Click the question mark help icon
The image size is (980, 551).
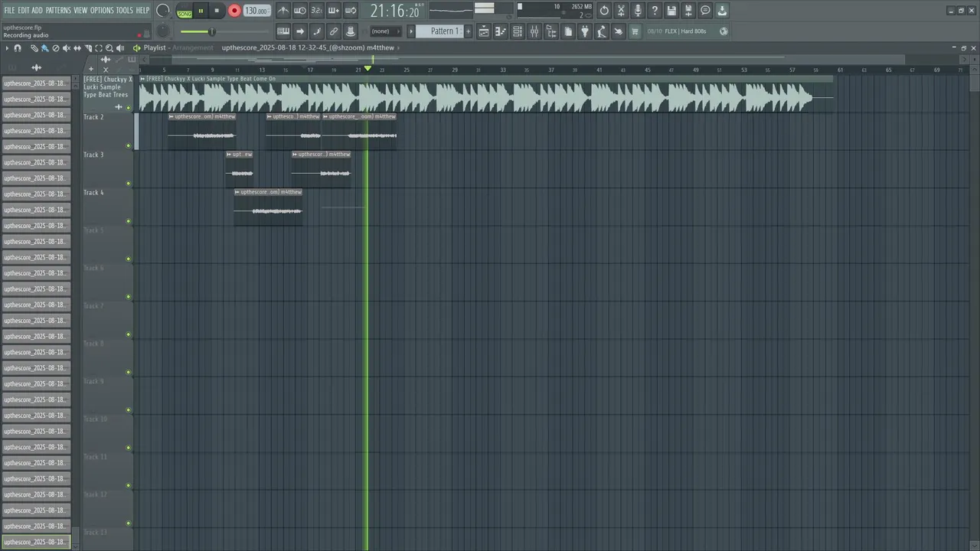[655, 11]
